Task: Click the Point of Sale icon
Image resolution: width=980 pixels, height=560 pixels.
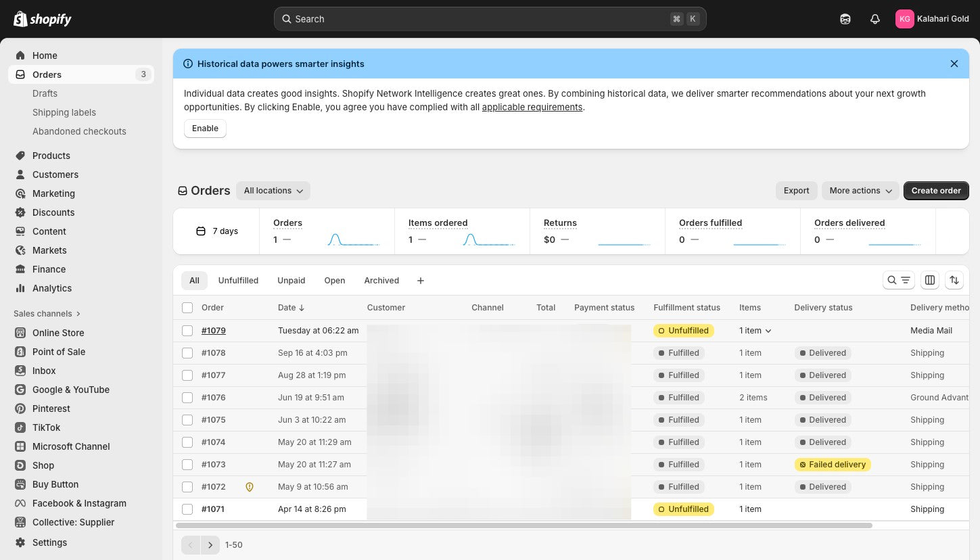Action: [20, 352]
